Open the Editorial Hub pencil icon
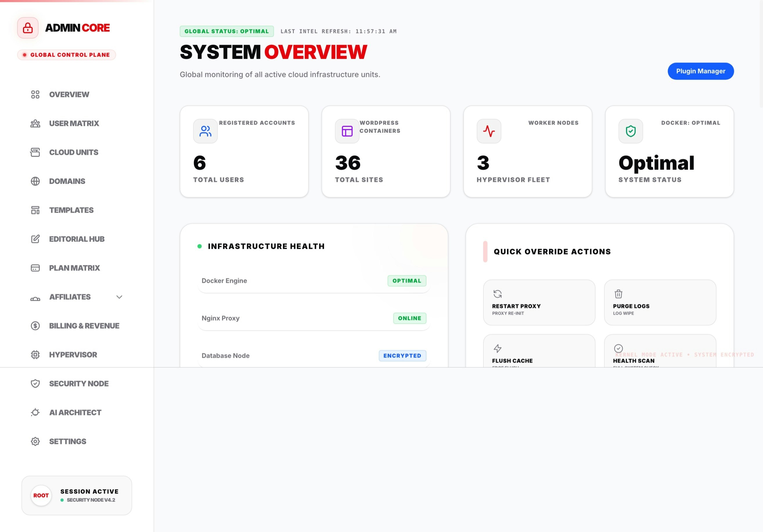 pyautogui.click(x=35, y=239)
